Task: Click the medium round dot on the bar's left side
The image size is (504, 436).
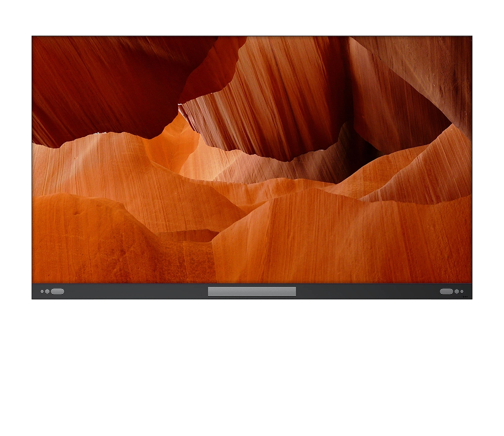Action: pos(47,291)
